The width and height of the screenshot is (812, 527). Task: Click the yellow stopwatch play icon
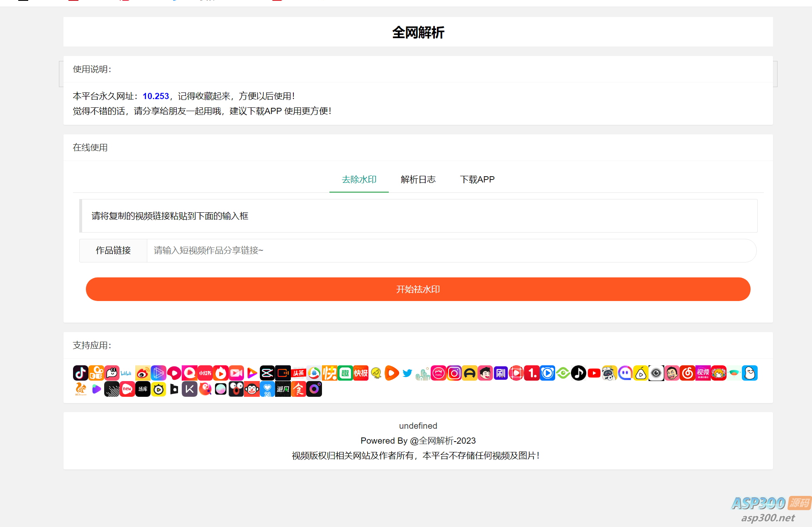coord(158,389)
